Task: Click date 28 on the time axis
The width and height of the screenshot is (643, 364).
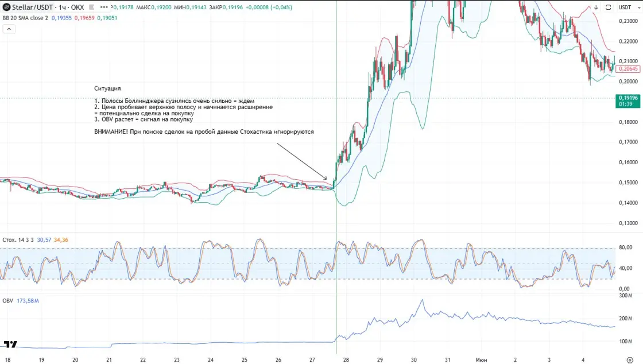Action: click(346, 360)
